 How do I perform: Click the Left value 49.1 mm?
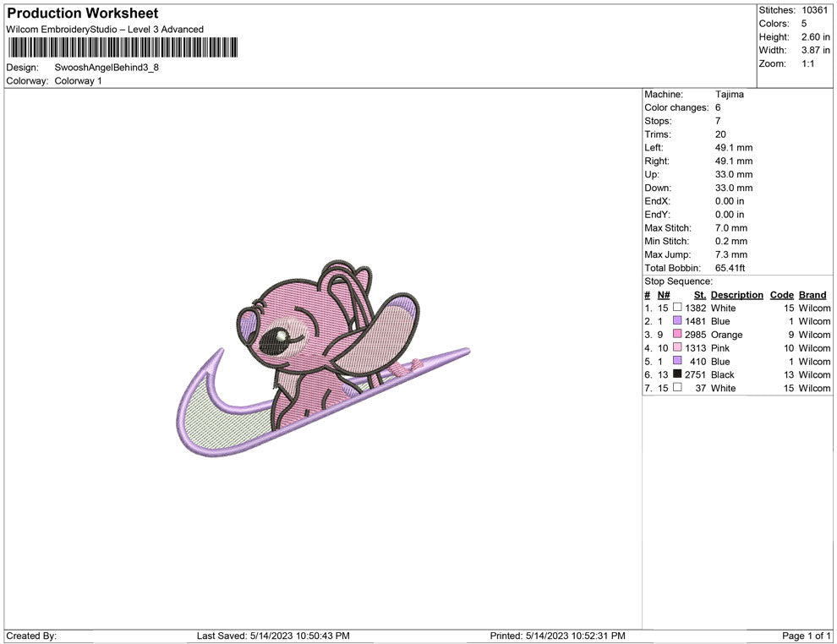coord(734,148)
